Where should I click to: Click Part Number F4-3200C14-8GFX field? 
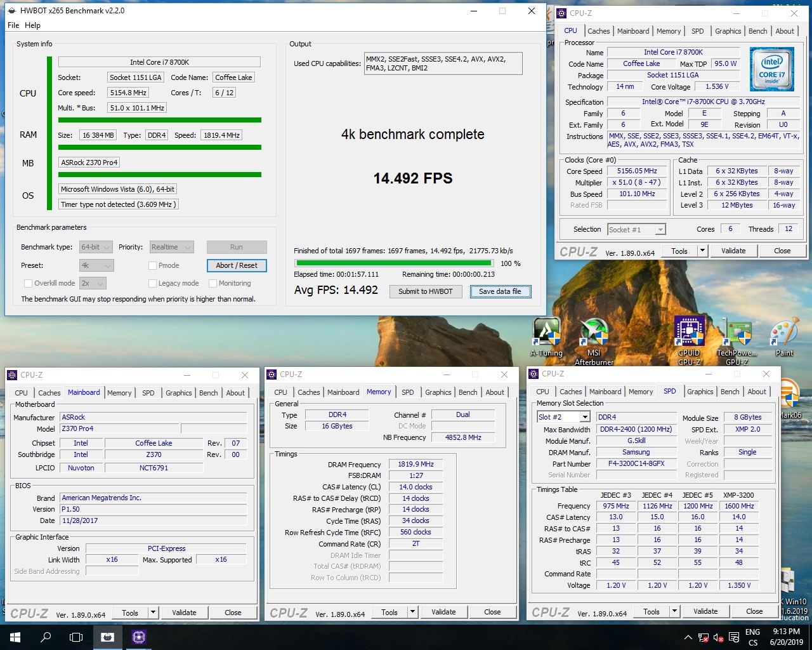point(636,463)
